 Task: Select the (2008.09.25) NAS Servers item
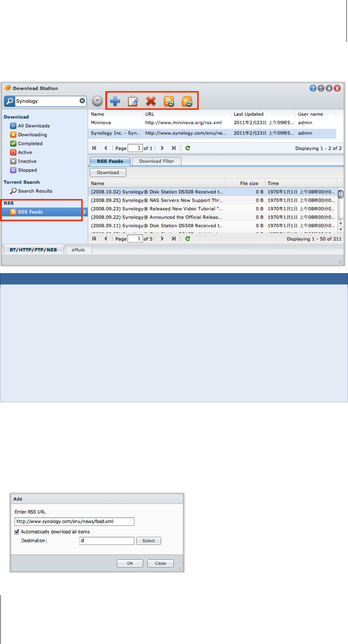213,201
